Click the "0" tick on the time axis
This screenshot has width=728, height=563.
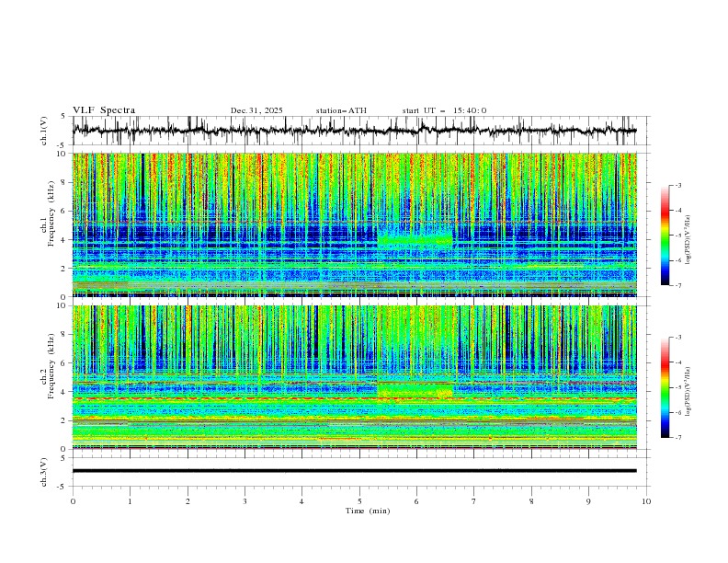pyautogui.click(x=73, y=501)
